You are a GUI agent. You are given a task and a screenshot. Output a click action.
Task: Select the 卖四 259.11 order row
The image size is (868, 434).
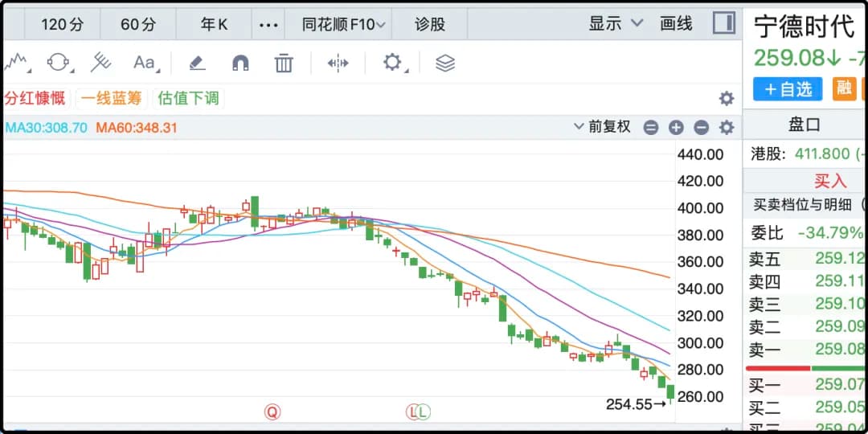(806, 282)
